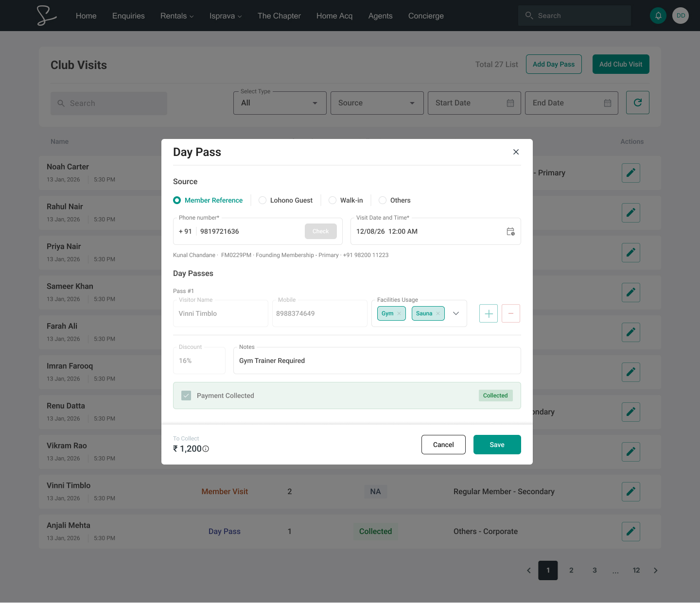Click the Visit Date and Time field
The image size is (700, 603).
pyautogui.click(x=436, y=231)
